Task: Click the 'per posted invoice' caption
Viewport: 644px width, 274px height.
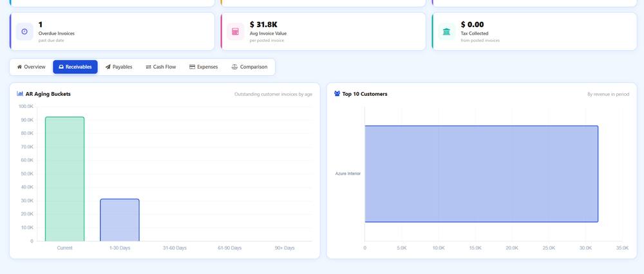Action: coord(267,41)
